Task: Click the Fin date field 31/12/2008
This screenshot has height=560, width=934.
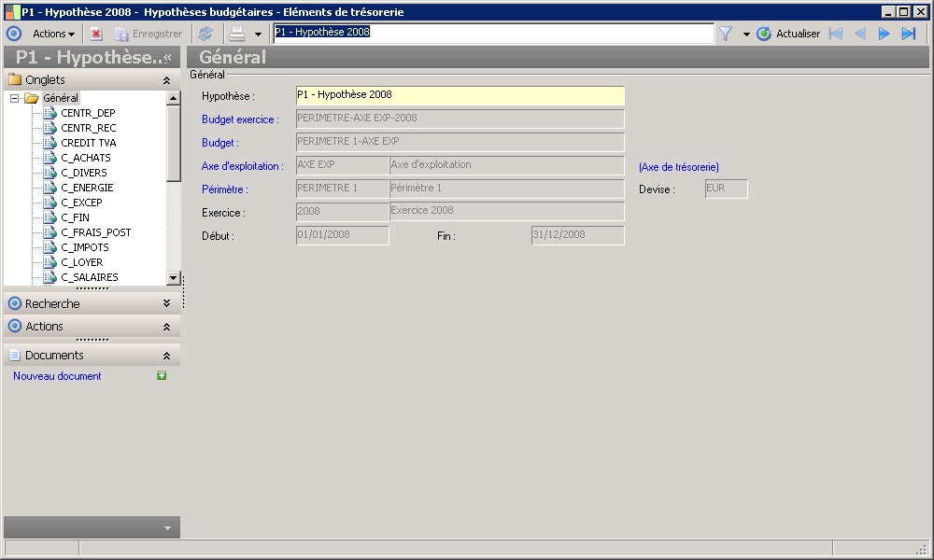Action: click(578, 235)
